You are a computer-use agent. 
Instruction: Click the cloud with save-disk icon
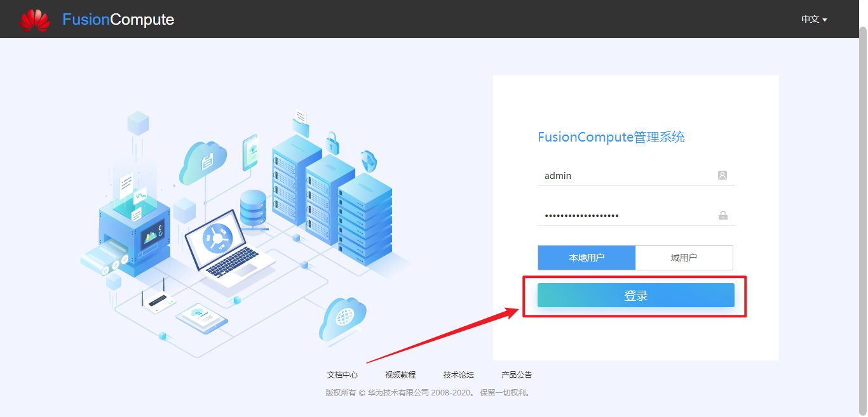coord(203,162)
